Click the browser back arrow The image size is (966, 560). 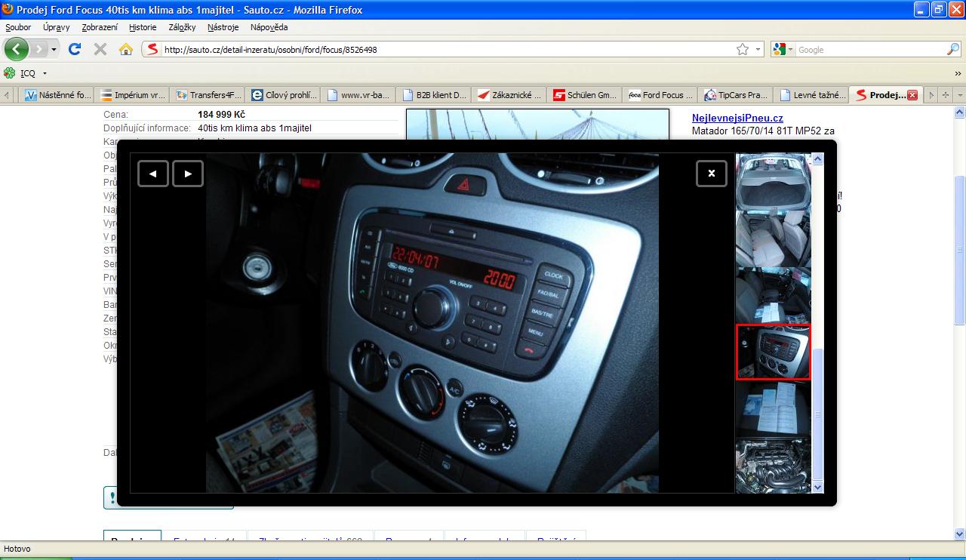tap(17, 49)
